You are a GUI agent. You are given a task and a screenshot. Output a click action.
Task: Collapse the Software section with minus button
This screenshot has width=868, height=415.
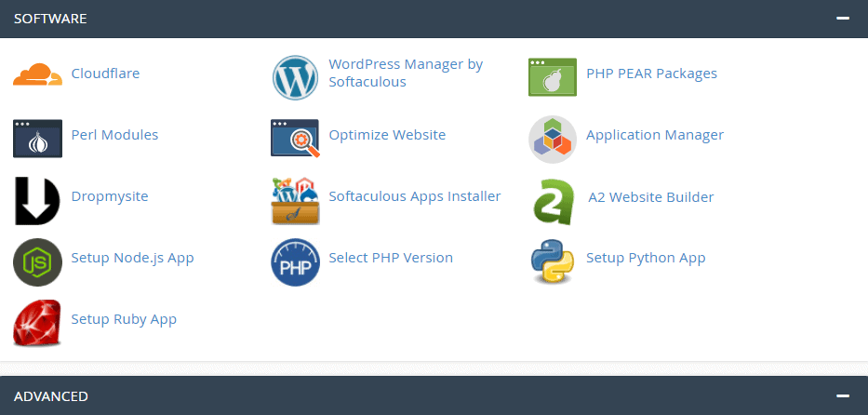(843, 19)
